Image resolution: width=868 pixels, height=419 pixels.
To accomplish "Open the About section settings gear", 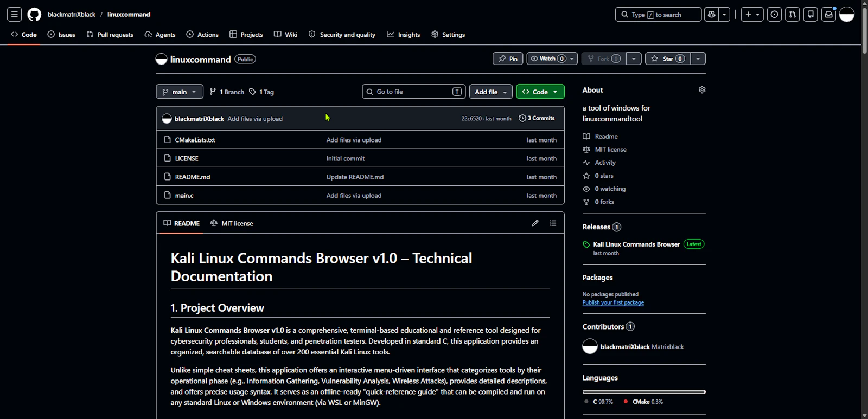I will coord(702,90).
